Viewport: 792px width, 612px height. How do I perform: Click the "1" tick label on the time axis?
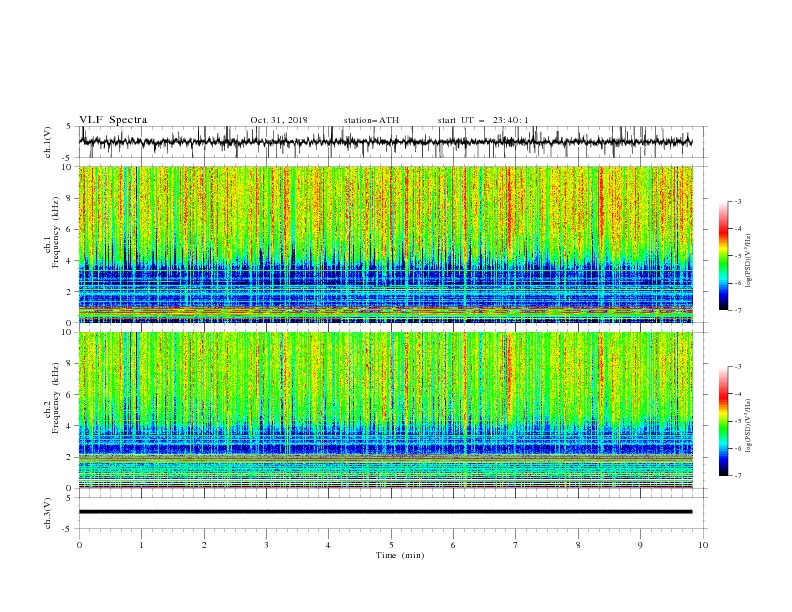141,545
